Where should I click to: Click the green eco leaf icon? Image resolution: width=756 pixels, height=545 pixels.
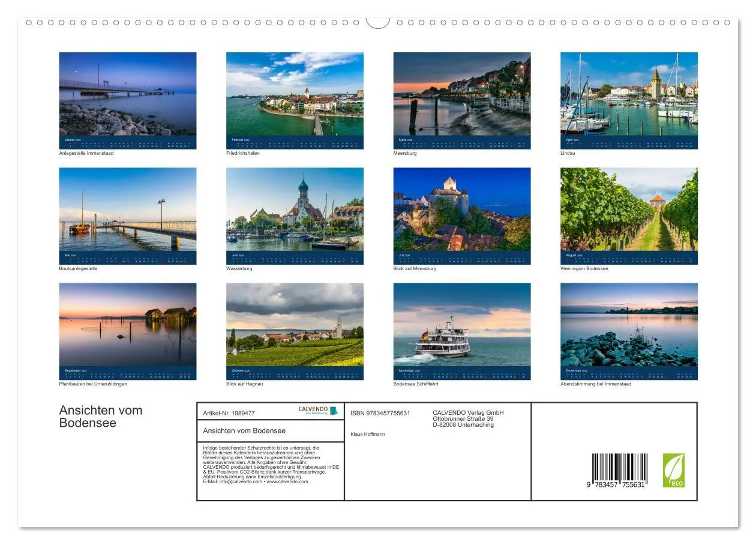tap(673, 470)
